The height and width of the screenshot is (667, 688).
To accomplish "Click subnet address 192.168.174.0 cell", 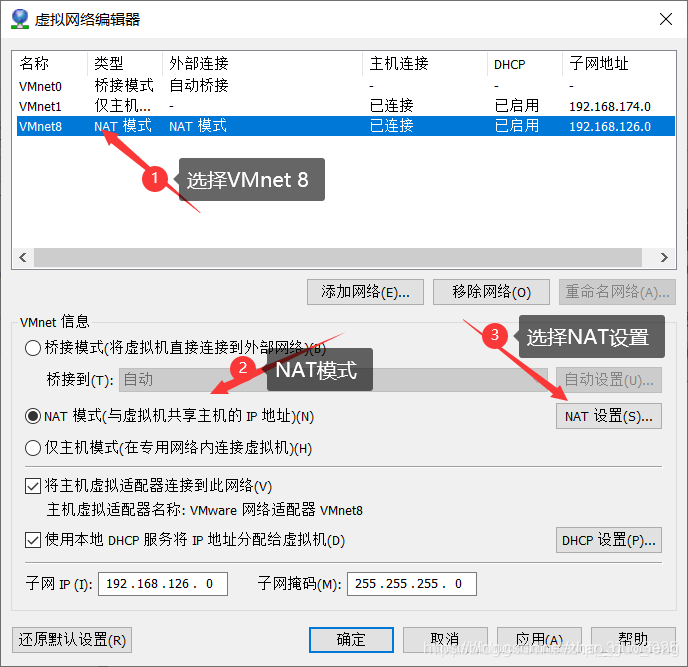I will pos(610,106).
